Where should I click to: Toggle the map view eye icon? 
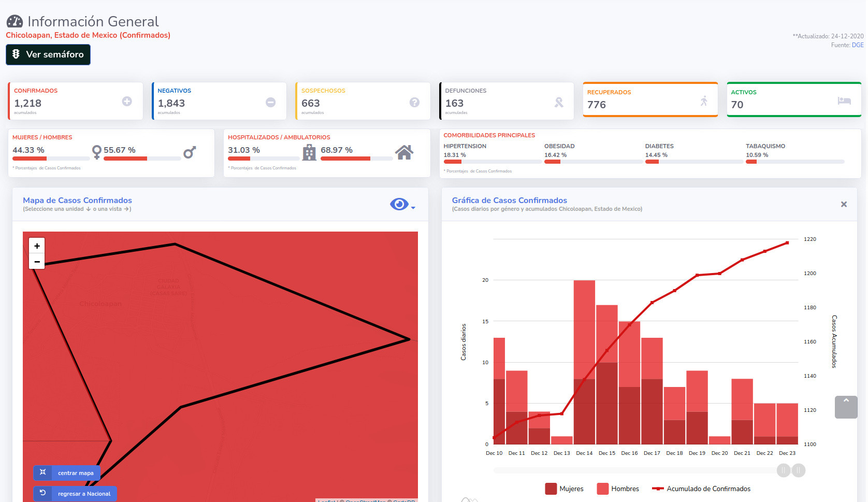(x=399, y=204)
